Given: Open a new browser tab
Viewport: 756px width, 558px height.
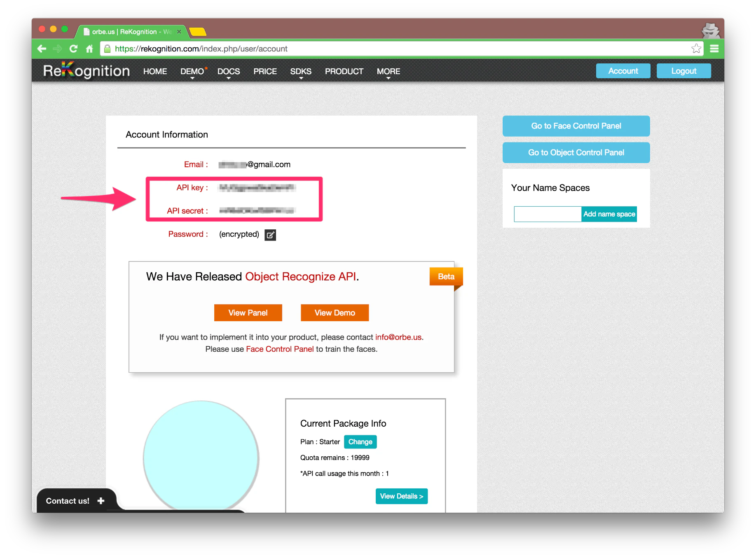Looking at the screenshot, I should point(198,32).
